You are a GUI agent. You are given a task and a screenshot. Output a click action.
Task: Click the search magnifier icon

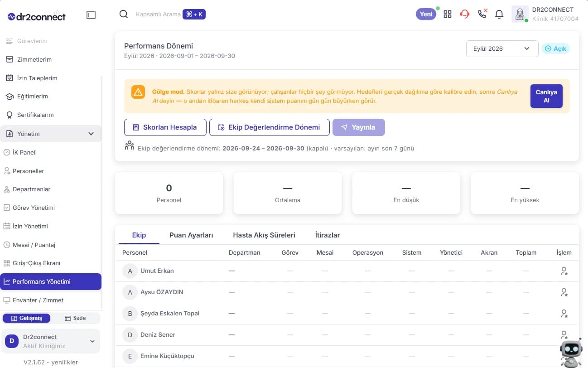point(124,15)
